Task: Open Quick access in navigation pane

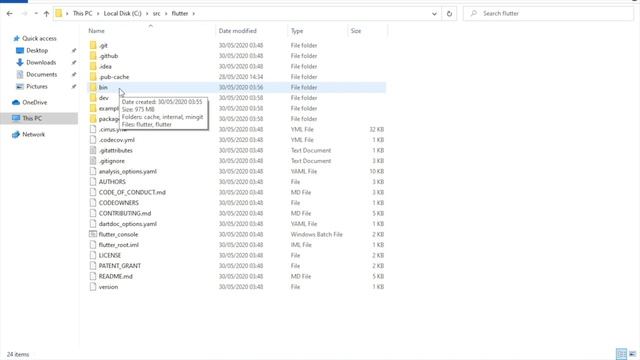Action: click(x=39, y=38)
